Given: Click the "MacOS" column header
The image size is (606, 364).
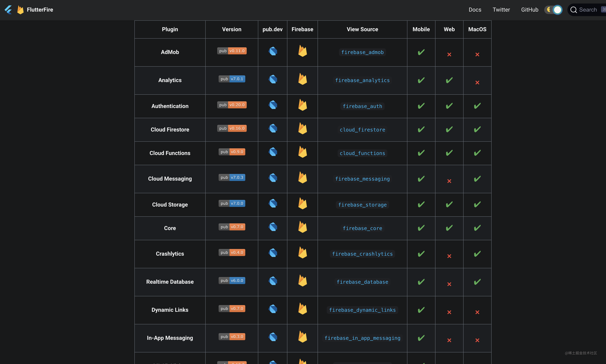Looking at the screenshot, I should coord(477,29).
